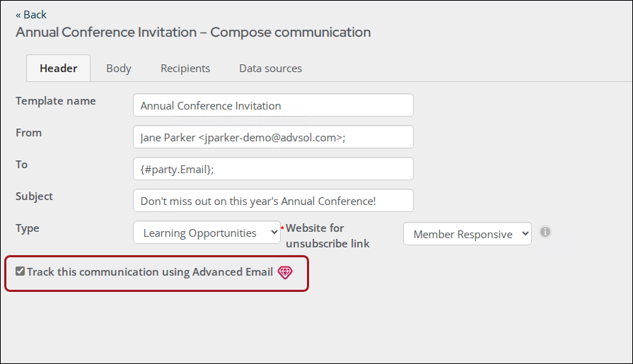The height and width of the screenshot is (364, 633).
Task: Uncheck Track this communication using Advanced Email
Action: pos(21,271)
